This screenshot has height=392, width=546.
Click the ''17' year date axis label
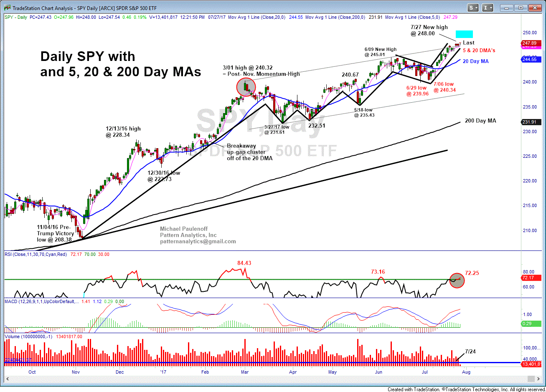pos(163,372)
